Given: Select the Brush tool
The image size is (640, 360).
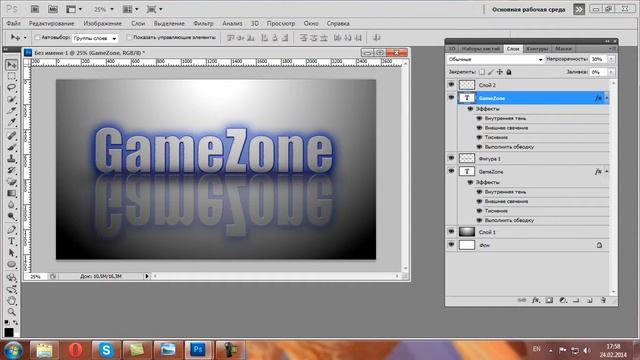Looking at the screenshot, I should coord(11,147).
